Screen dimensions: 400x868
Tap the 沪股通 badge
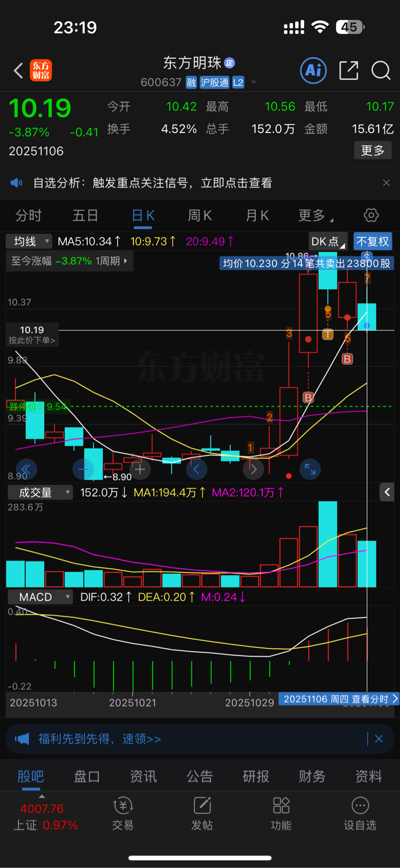[215, 82]
